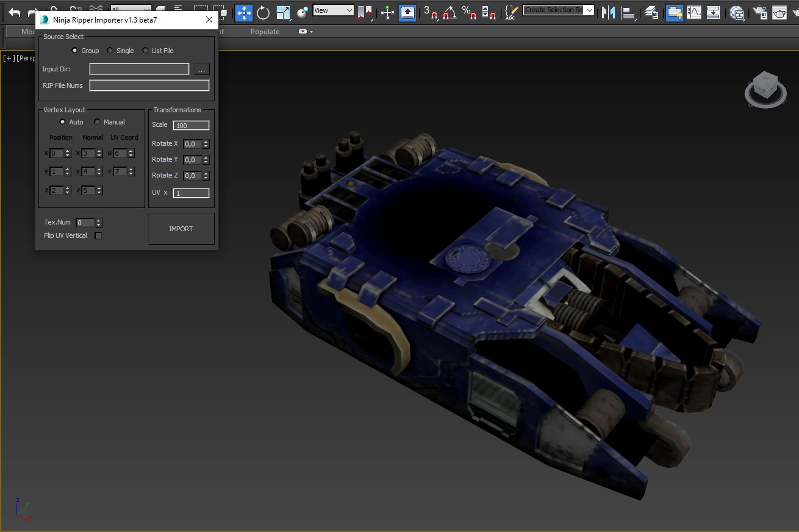Toggle the 3D Snaps icon
This screenshot has height=532, width=799.
point(431,12)
